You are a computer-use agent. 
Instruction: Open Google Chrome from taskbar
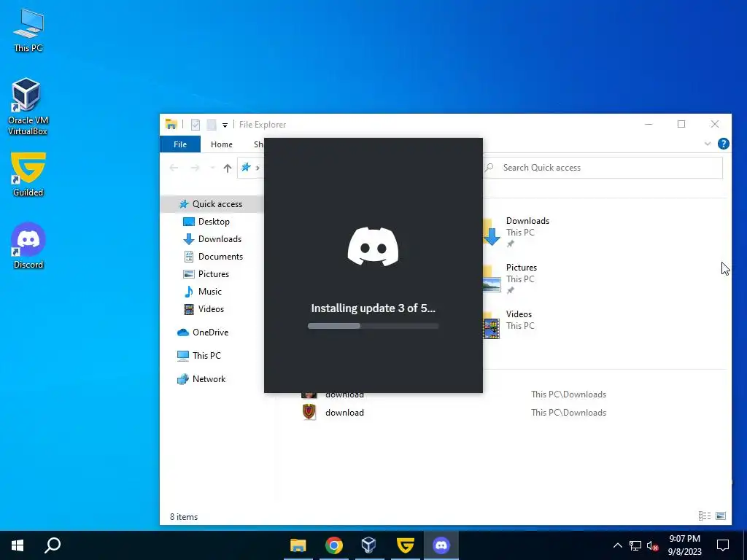pos(334,545)
